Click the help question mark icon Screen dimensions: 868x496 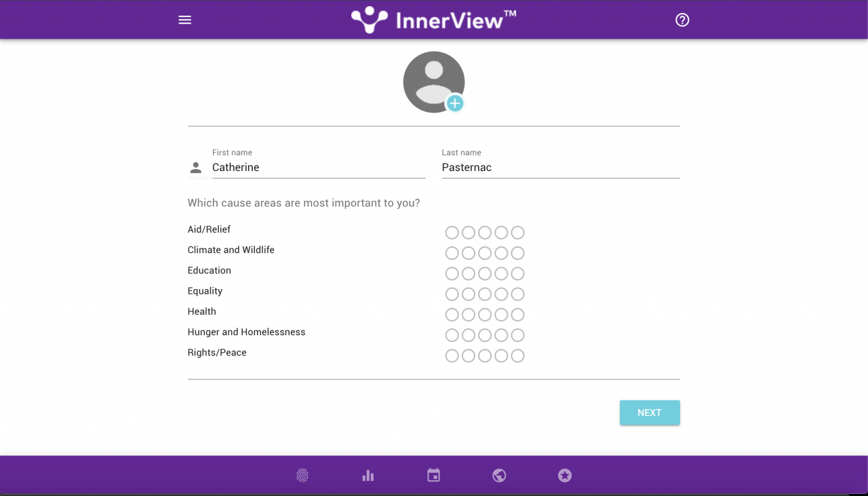[x=682, y=20]
